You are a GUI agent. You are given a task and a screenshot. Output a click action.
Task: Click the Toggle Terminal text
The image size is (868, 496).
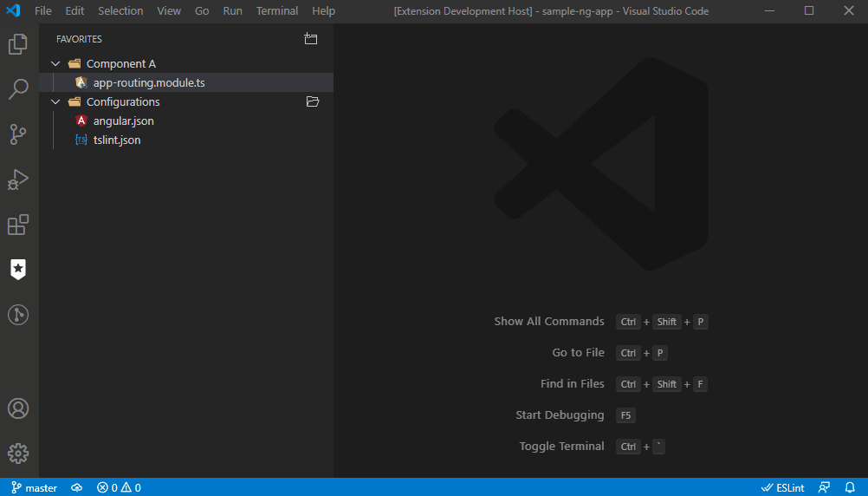(561, 446)
